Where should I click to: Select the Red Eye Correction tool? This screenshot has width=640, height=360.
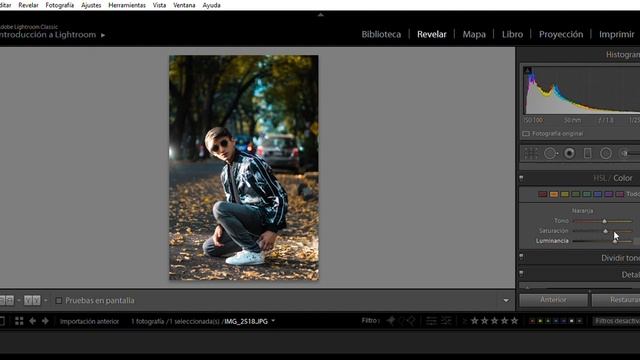pos(569,153)
